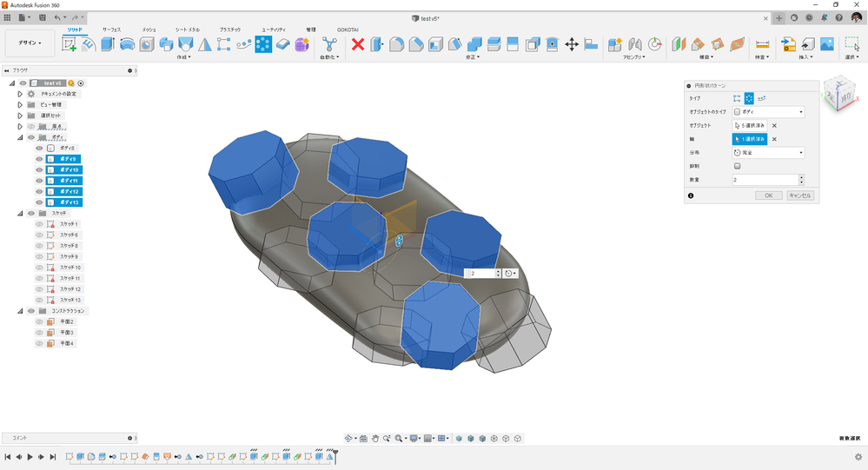This screenshot has width=868, height=470.
Task: Select the Fillet tool icon
Action: tap(396, 44)
